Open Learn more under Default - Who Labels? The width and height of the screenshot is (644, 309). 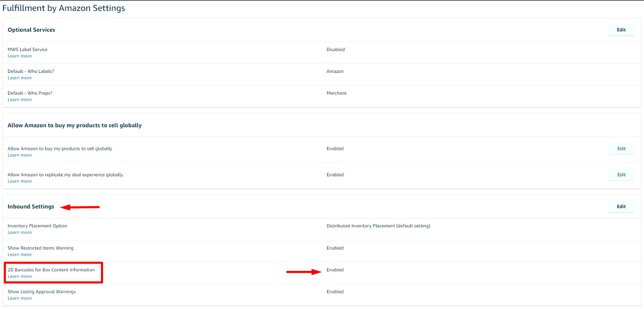(19, 77)
